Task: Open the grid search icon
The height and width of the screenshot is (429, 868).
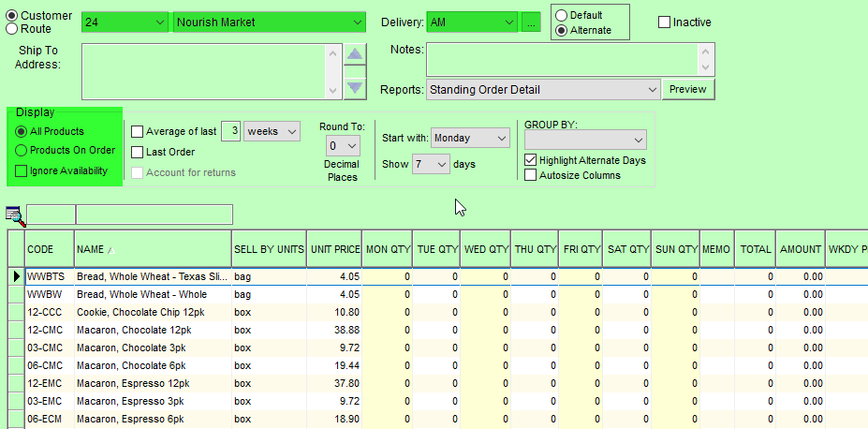Action: [16, 215]
